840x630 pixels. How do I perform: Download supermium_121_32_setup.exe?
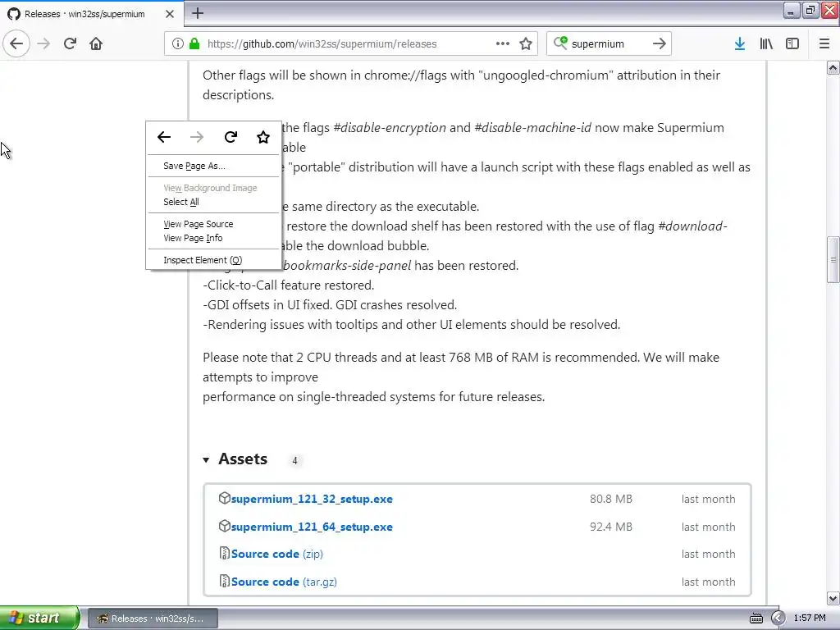pyautogui.click(x=312, y=499)
